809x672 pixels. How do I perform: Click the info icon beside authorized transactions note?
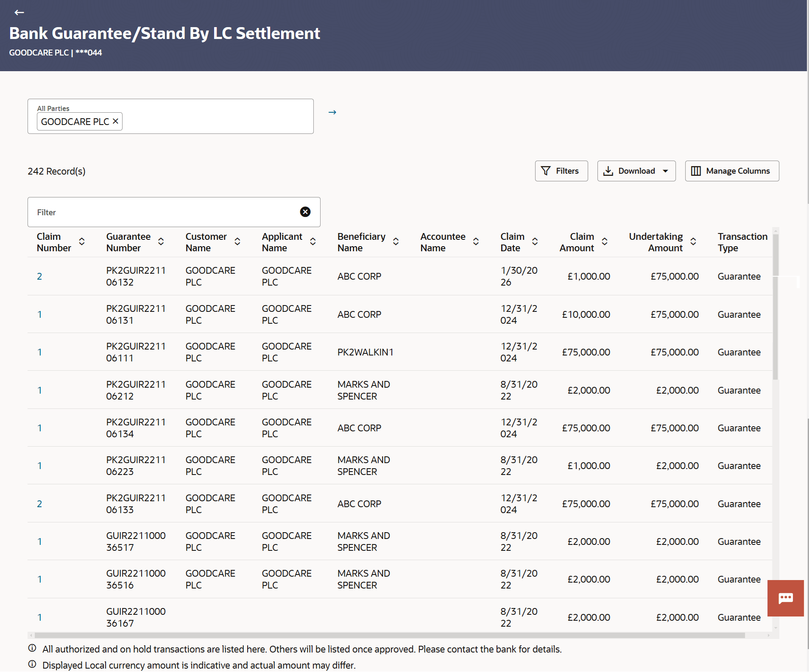[32, 648]
